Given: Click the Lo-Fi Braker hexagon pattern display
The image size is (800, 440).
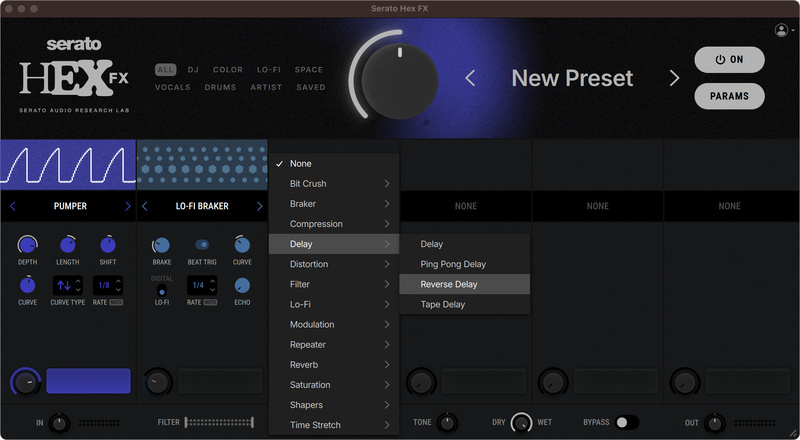Looking at the screenshot, I should [202, 165].
